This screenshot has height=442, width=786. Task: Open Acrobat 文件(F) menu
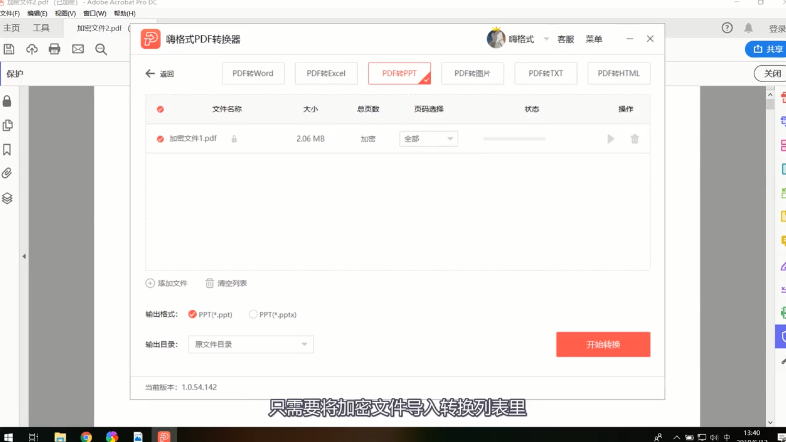[x=10, y=14]
